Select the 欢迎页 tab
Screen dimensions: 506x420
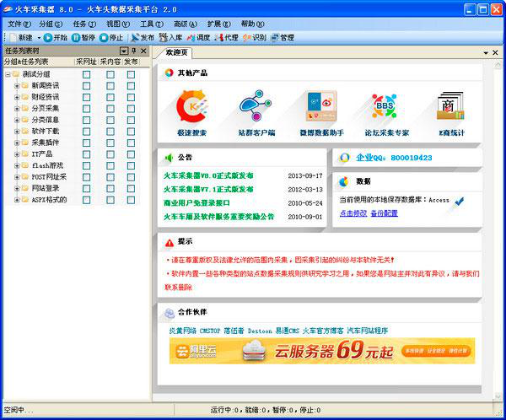pyautogui.click(x=176, y=52)
